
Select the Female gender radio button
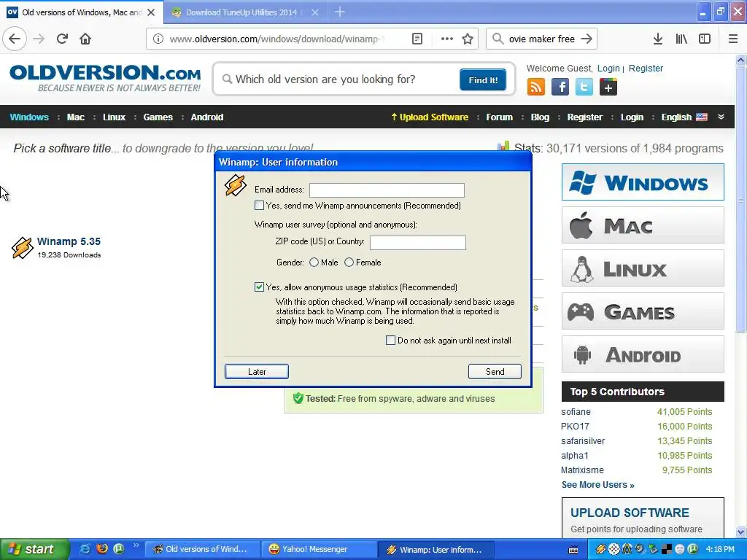click(x=349, y=262)
